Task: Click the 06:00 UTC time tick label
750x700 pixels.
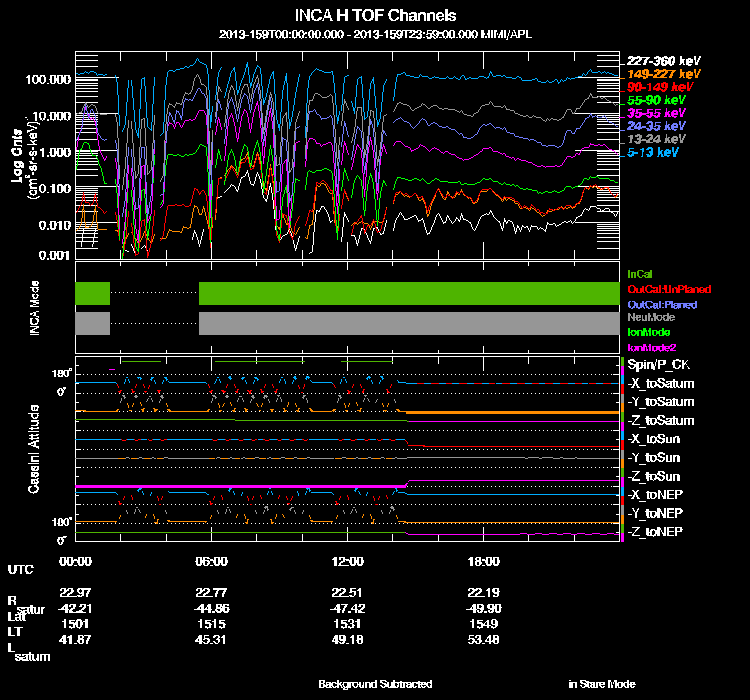Action: (212, 561)
